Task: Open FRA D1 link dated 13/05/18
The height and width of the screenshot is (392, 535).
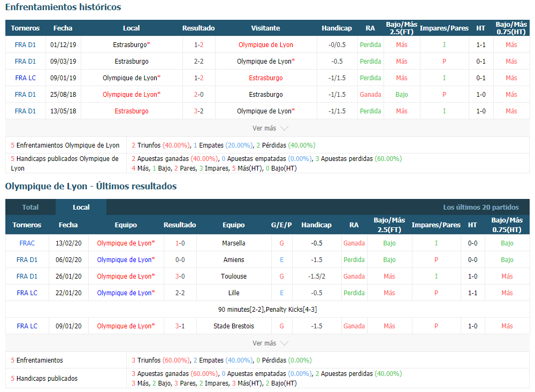Action: pos(25,111)
